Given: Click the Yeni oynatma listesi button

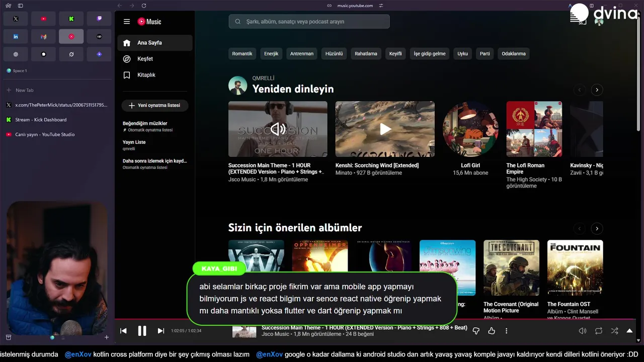Looking at the screenshot, I should [155, 106].
